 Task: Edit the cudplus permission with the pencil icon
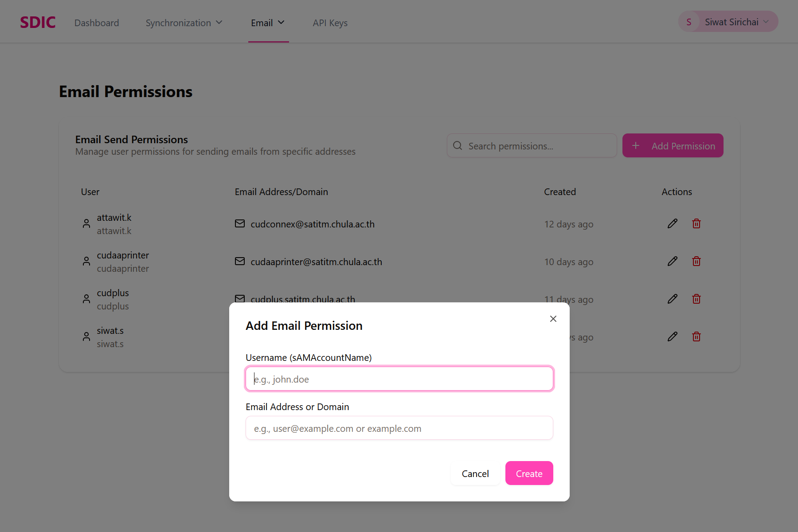(673, 299)
